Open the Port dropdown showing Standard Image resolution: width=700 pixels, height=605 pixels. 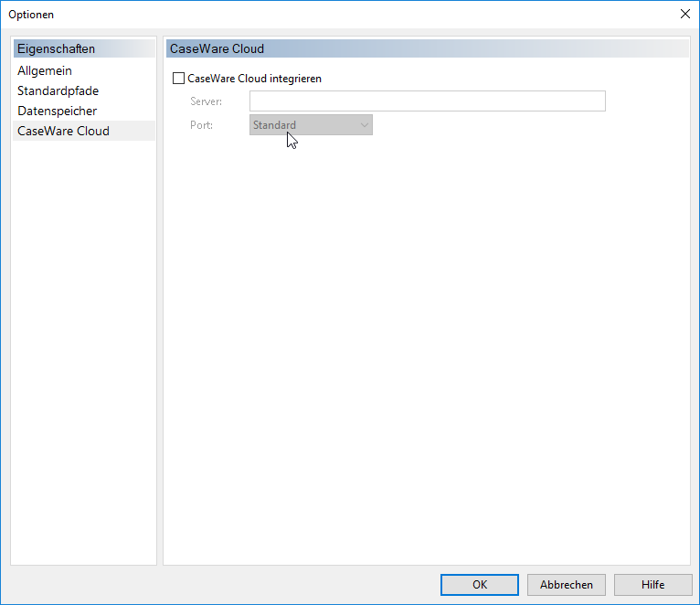point(311,125)
